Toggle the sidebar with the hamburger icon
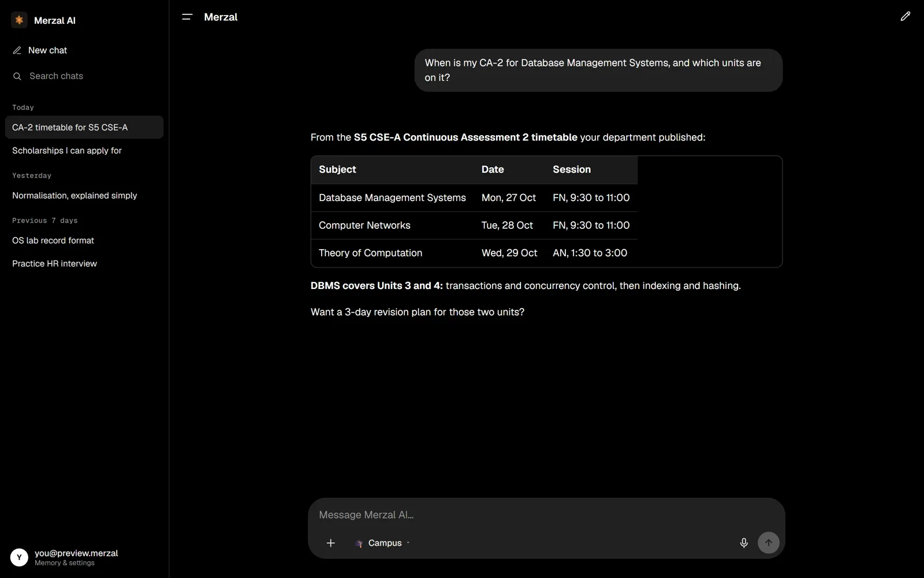 187,17
